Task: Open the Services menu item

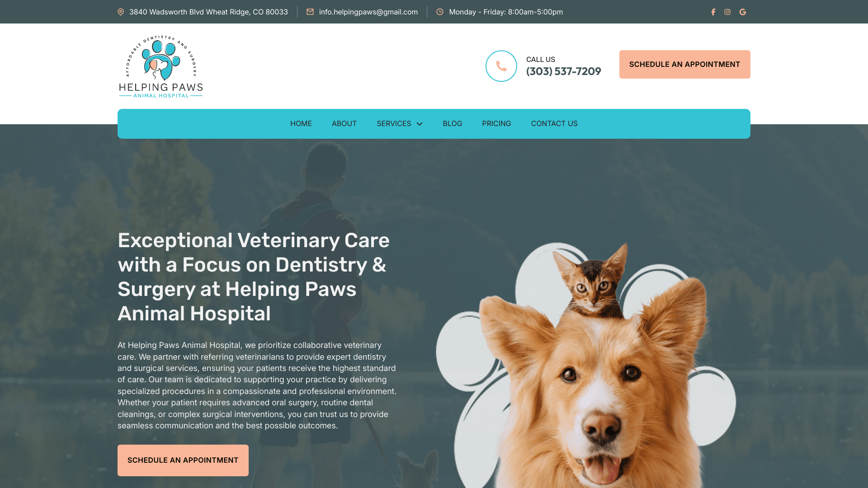Action: pos(394,124)
